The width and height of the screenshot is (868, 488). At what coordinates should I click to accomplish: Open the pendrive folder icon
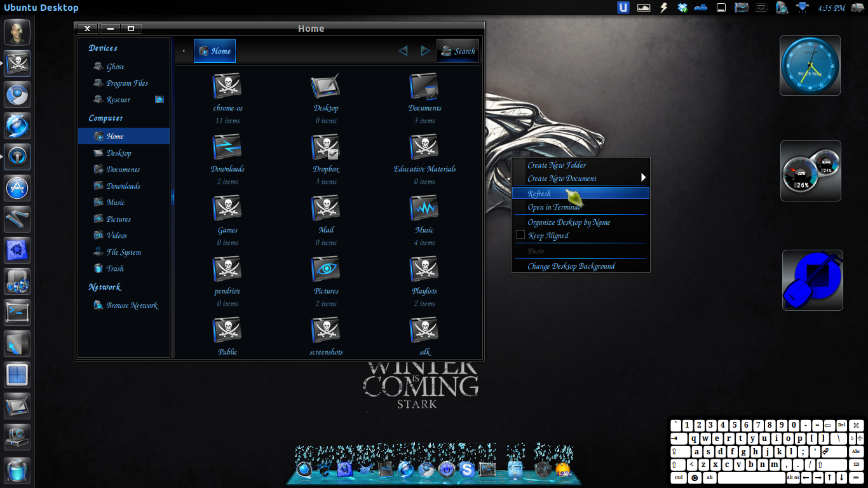(x=227, y=269)
